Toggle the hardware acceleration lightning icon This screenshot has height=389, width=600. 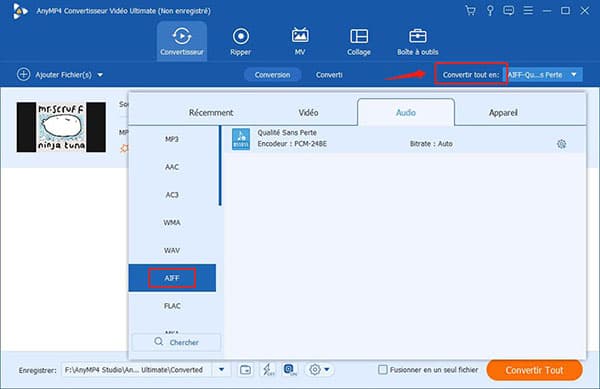[268, 369]
